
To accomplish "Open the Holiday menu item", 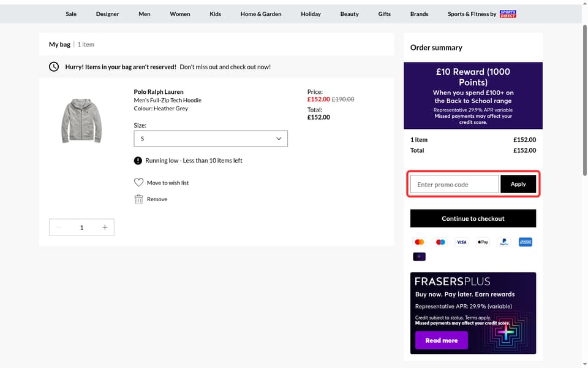I will click(311, 14).
